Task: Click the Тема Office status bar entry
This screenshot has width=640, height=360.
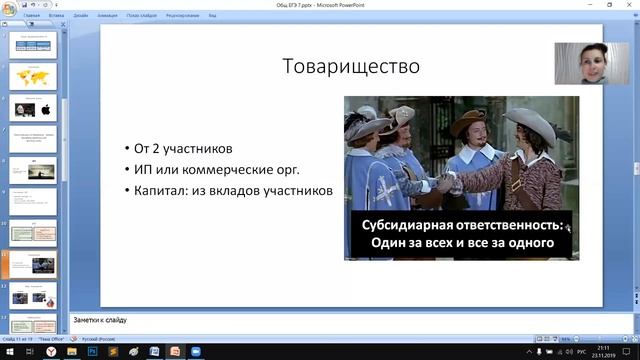Action: [51, 339]
